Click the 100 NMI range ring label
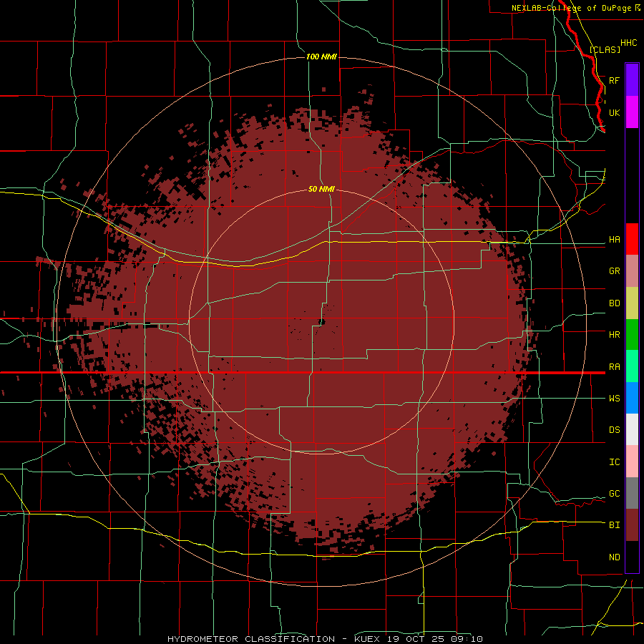 coord(321,57)
